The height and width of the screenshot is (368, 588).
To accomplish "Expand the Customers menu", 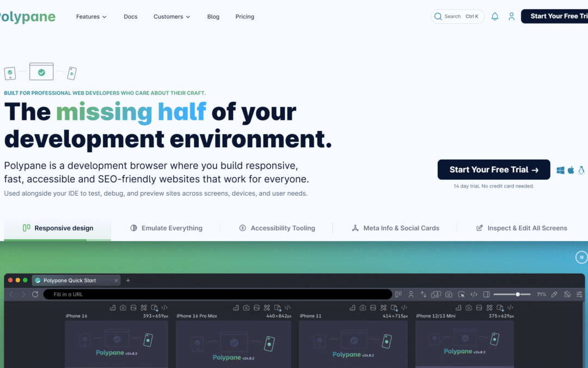I will (171, 16).
